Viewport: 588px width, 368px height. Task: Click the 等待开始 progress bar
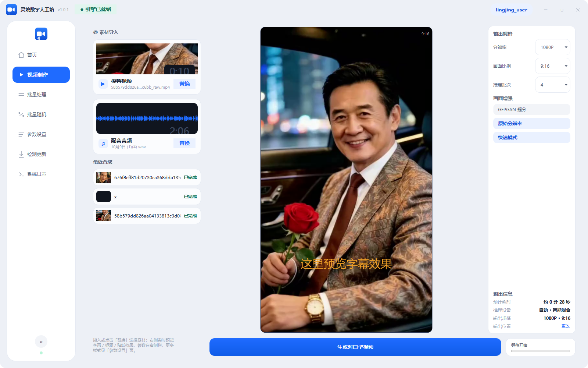540,351
